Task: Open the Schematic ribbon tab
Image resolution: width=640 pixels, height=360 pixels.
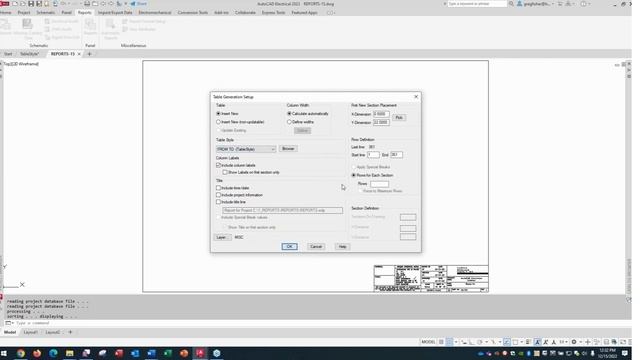Action: (x=45, y=13)
